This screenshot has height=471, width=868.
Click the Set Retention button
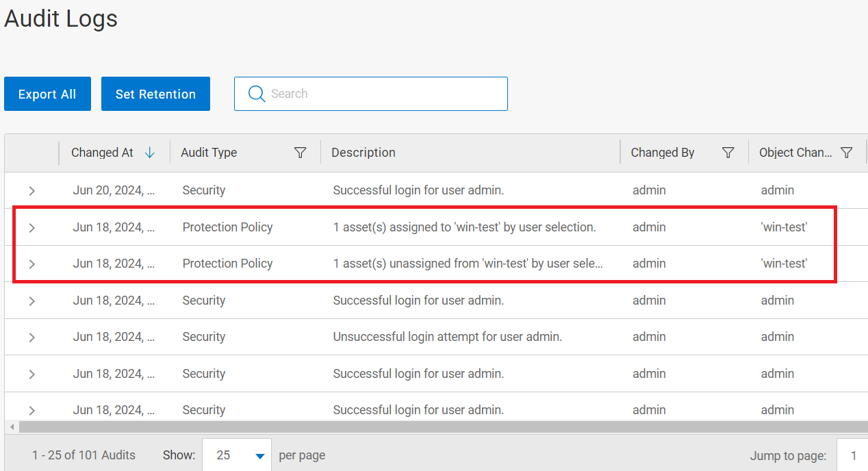155,94
